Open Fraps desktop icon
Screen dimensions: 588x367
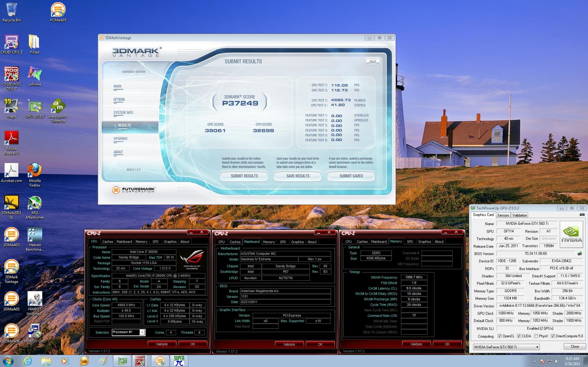(x=11, y=108)
